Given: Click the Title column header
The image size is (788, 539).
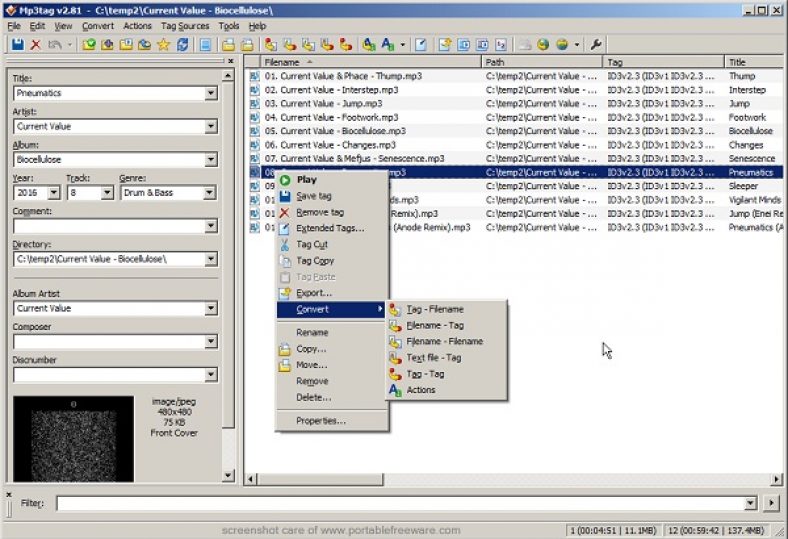Looking at the screenshot, I should coord(753,62).
